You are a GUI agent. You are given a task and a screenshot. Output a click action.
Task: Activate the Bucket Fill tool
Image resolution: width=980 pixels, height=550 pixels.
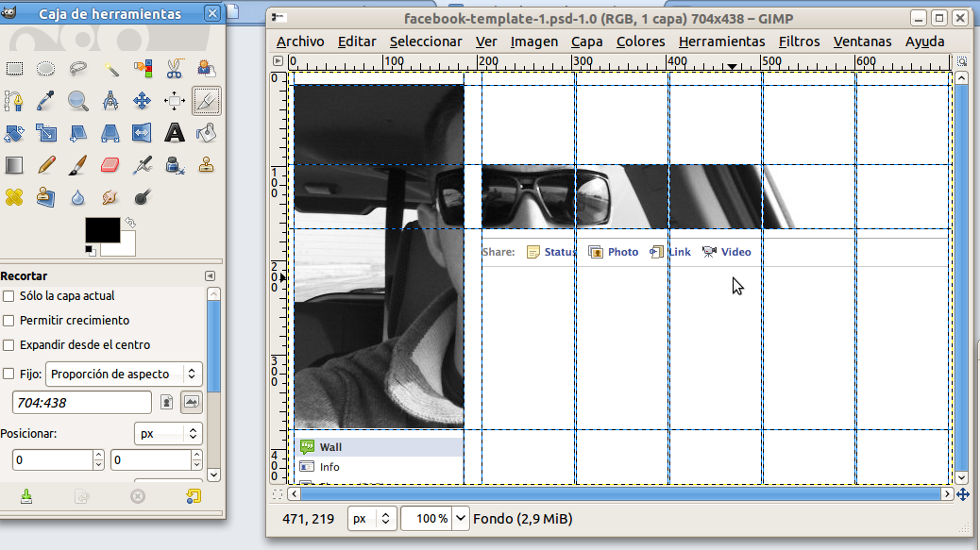point(207,133)
